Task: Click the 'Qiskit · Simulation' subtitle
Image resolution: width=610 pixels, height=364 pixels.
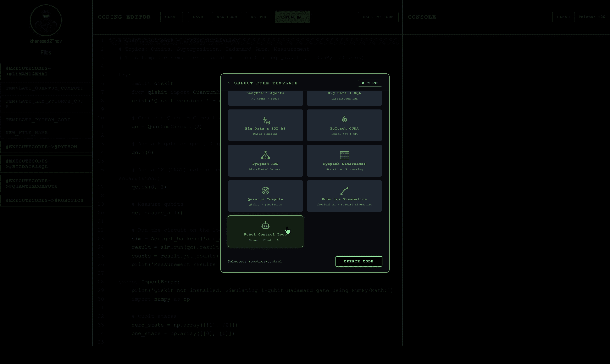Action: pyautogui.click(x=265, y=205)
